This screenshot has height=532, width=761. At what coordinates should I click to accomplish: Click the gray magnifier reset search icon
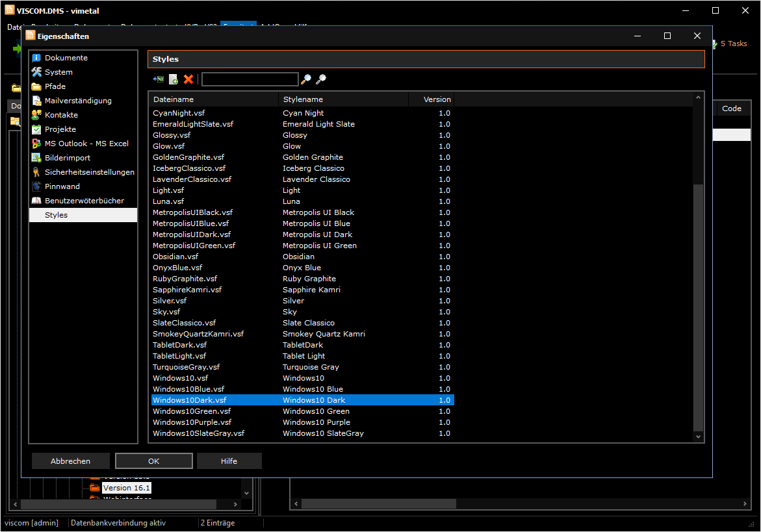321,79
